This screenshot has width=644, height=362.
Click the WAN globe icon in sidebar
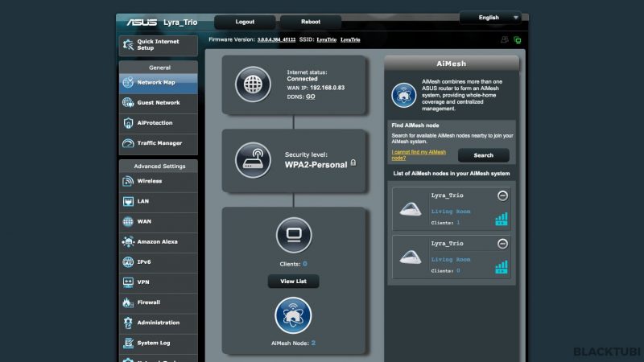[128, 222]
